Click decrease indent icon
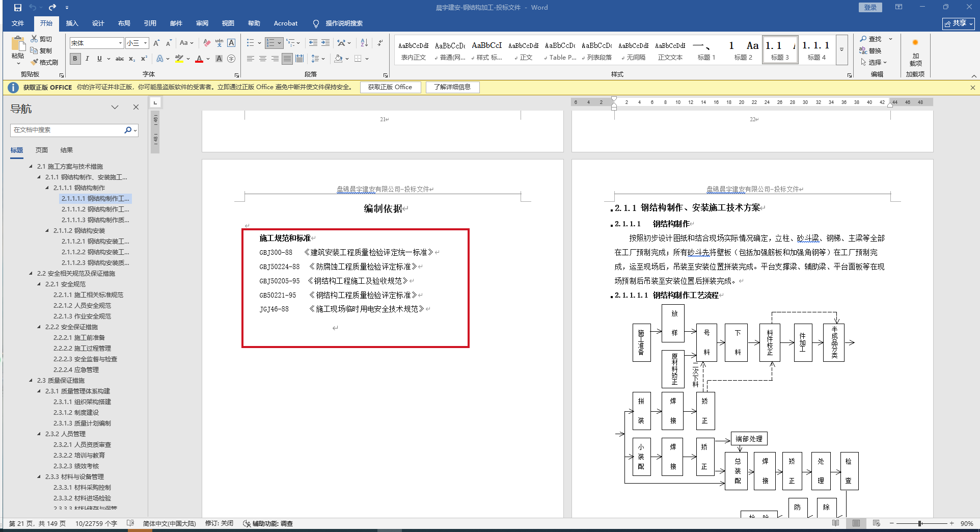Viewport: 980px width, 532px height. (313, 43)
